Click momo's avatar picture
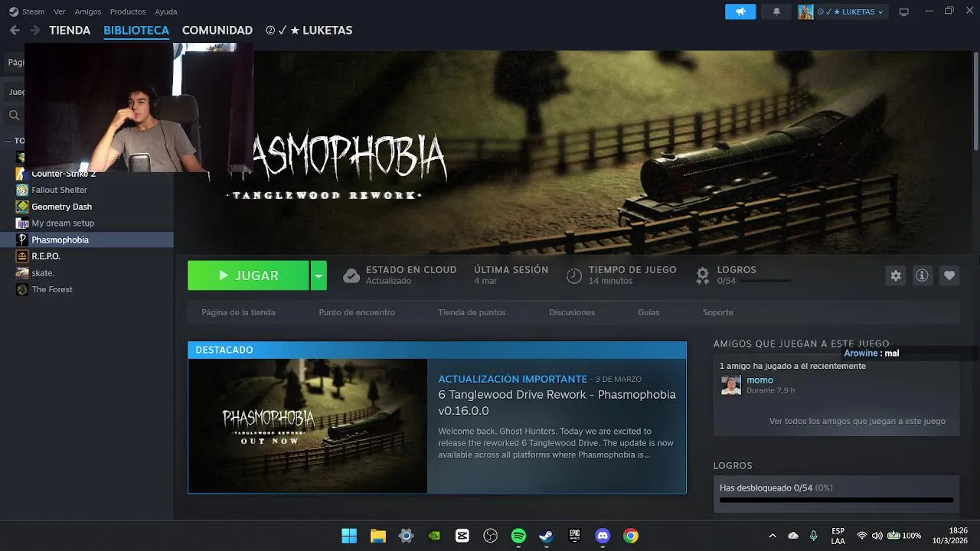The image size is (980, 551). [x=731, y=386]
